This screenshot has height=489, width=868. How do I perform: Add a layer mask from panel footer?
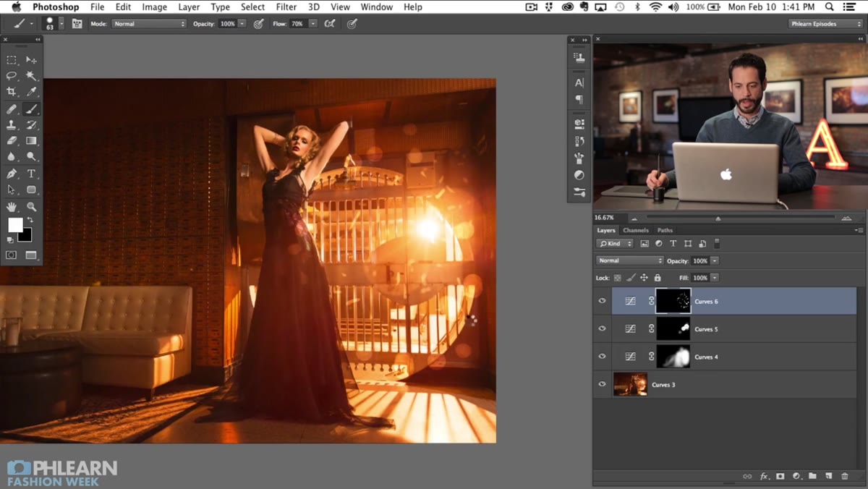(780, 476)
